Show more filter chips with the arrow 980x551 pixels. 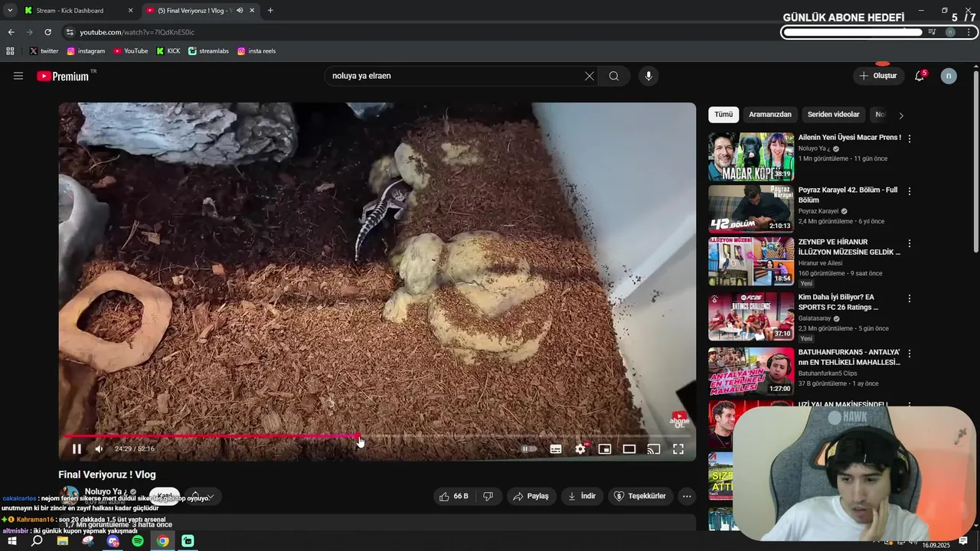pos(901,116)
